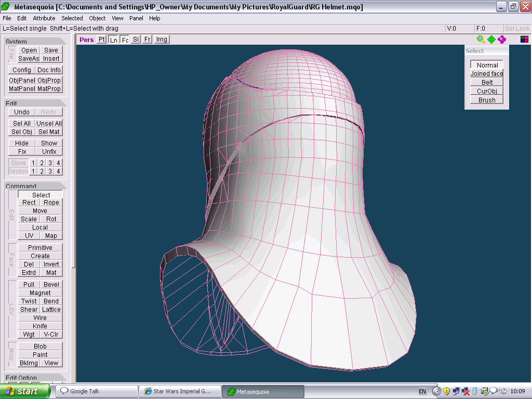Collapse the Edit panel header
This screenshot has height=399, width=532.
click(35, 103)
